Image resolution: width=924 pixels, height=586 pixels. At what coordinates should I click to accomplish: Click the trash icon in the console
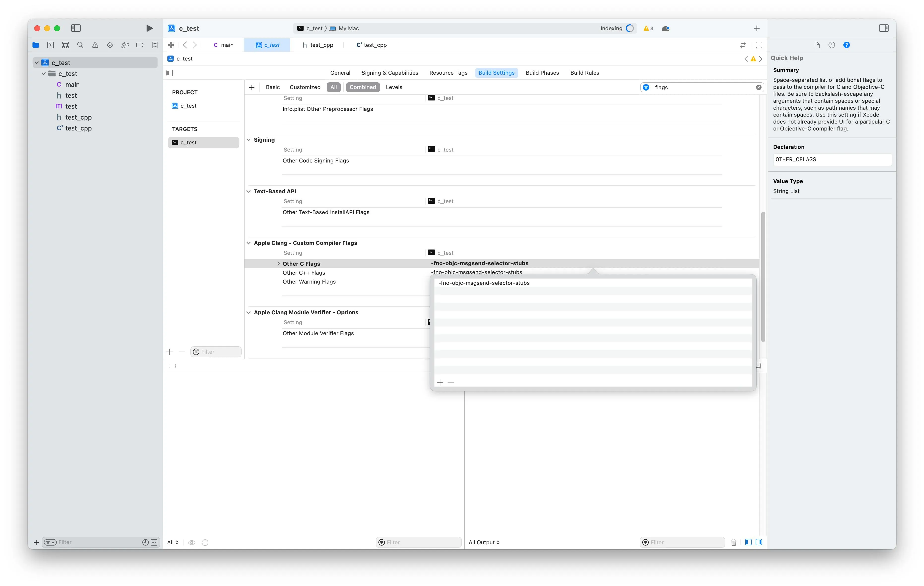click(x=733, y=542)
